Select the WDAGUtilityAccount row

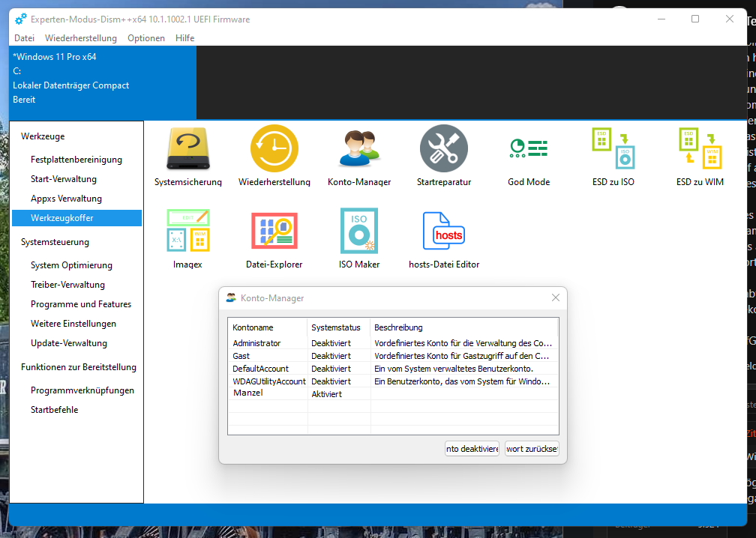coord(393,381)
